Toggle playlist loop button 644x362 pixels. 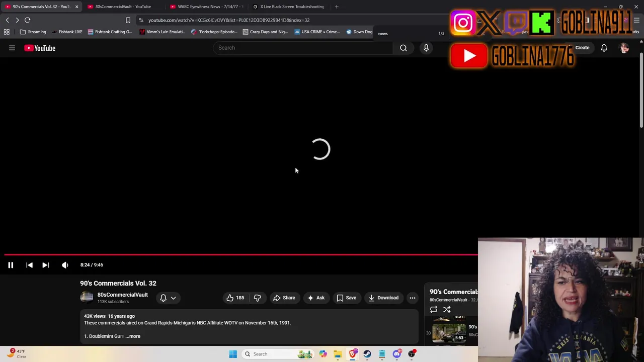coord(434,309)
